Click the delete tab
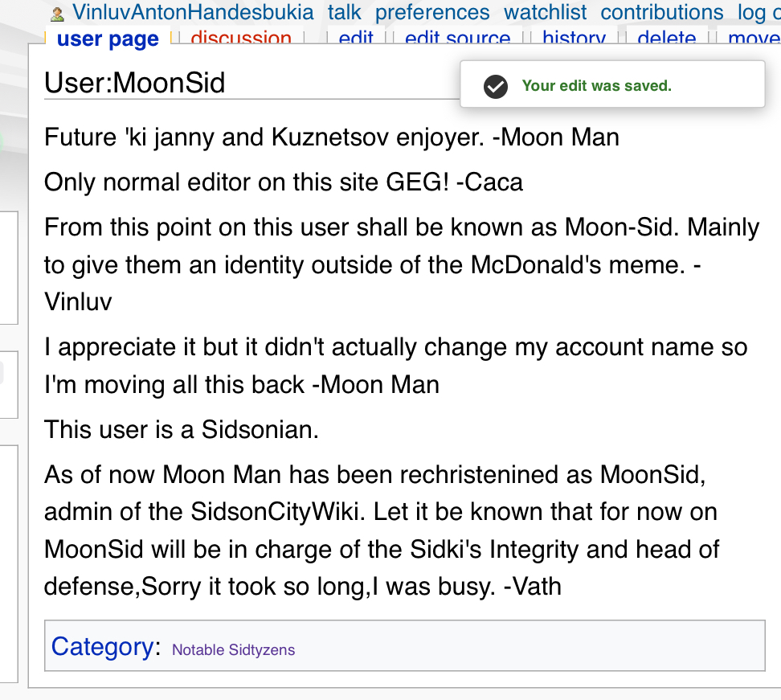The width and height of the screenshot is (781, 700). (666, 39)
